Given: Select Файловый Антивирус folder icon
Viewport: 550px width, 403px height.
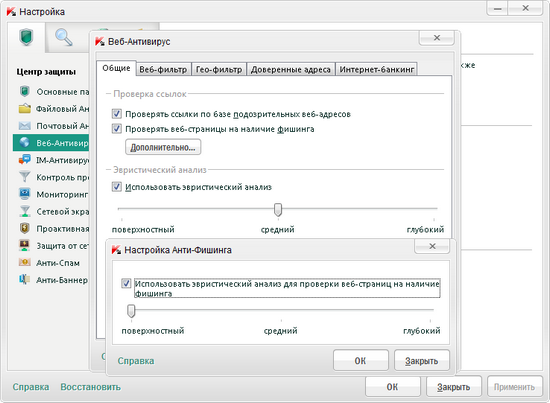Looking at the screenshot, I should pyautogui.click(x=24, y=108).
